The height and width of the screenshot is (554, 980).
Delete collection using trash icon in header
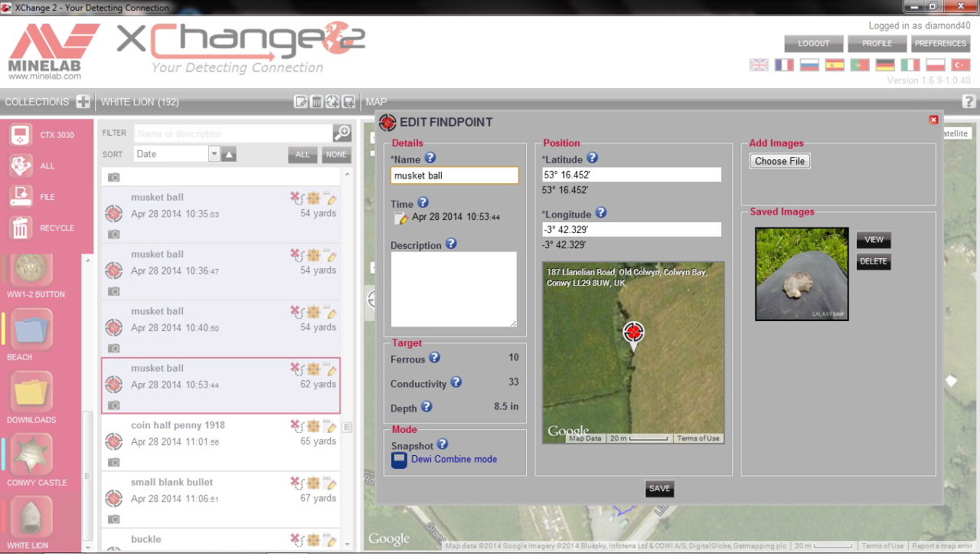tap(316, 102)
